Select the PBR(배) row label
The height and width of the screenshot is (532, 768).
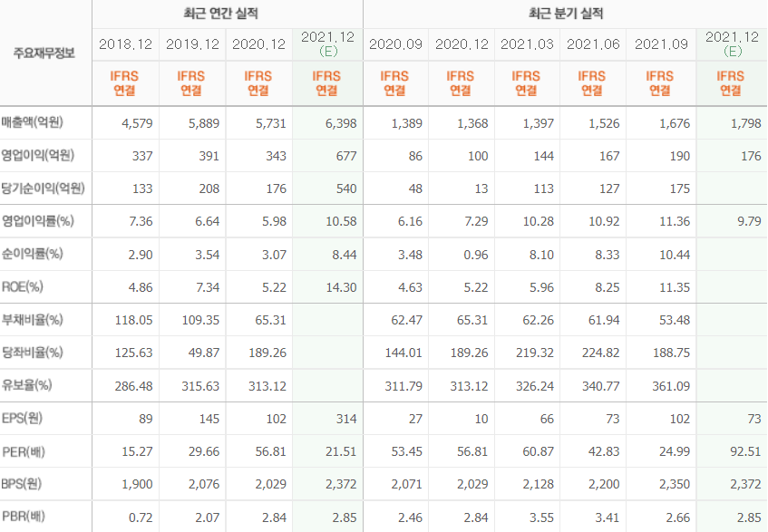click(24, 517)
